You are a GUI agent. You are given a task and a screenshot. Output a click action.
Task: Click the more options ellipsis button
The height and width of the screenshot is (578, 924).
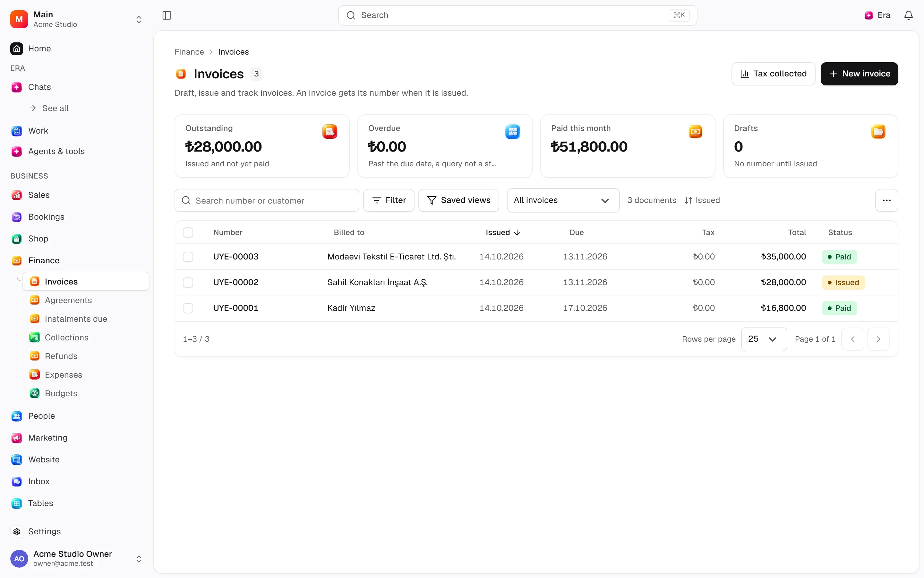click(886, 200)
